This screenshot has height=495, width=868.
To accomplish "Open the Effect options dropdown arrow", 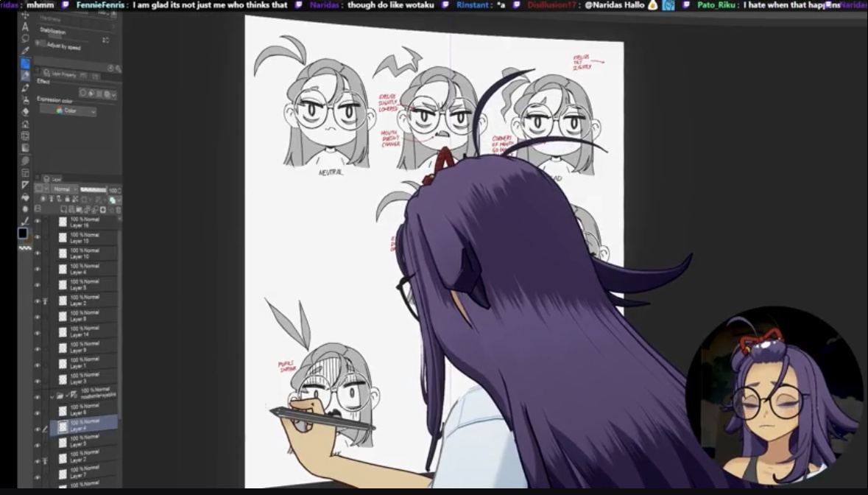I will [x=114, y=94].
